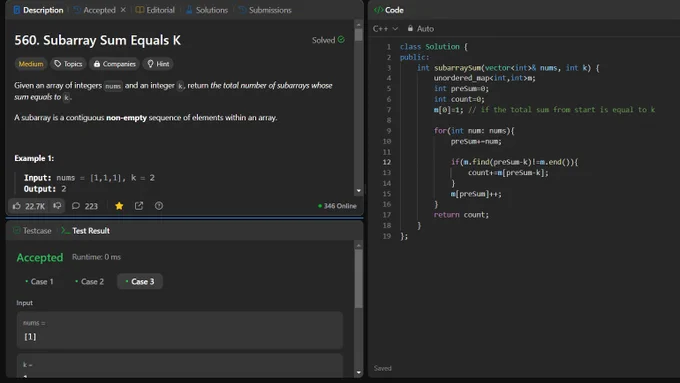Click the 346 Online indicator
680x383 pixels.
tap(337, 206)
